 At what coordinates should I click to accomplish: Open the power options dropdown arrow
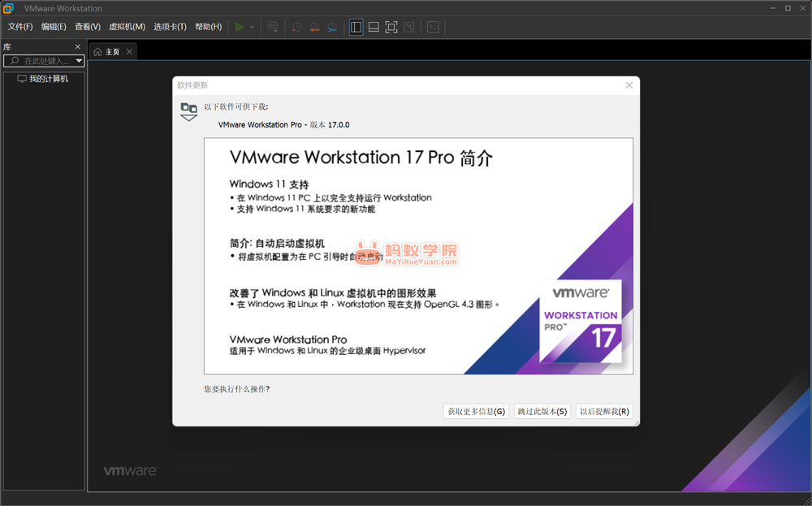tap(252, 27)
